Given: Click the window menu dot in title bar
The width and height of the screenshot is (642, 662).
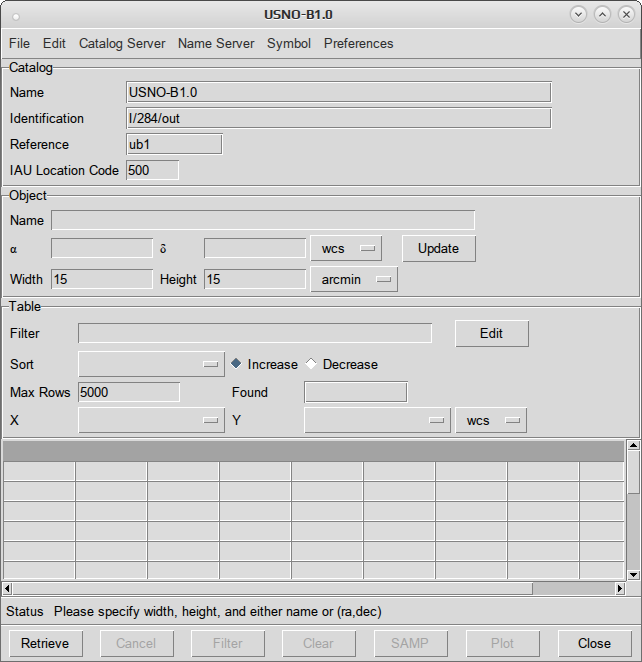Looking at the screenshot, I should pos(16,17).
